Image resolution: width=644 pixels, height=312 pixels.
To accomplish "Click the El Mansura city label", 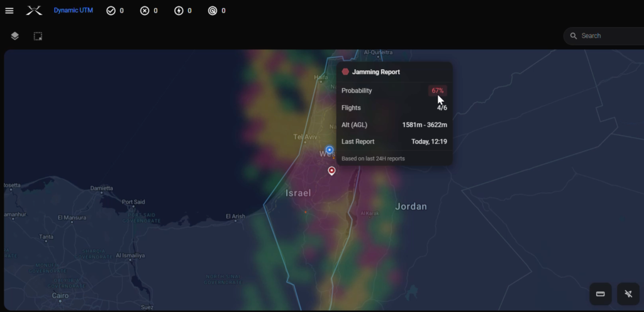I will [x=72, y=218].
